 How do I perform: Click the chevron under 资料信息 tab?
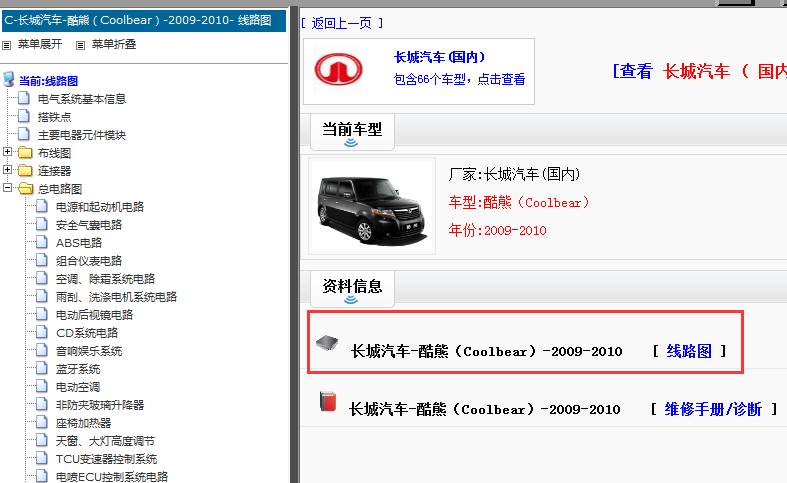pyautogui.click(x=351, y=300)
